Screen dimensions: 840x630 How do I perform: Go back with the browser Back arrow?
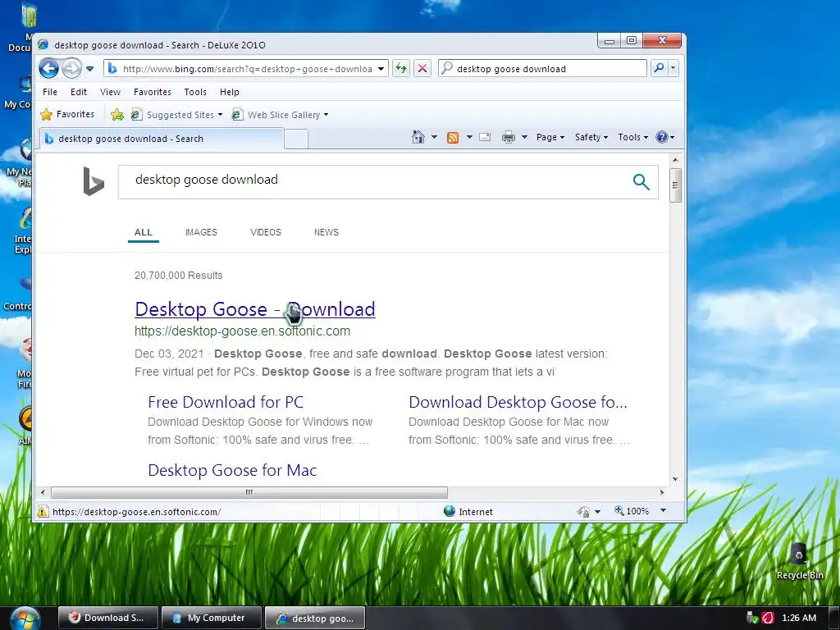[x=48, y=69]
